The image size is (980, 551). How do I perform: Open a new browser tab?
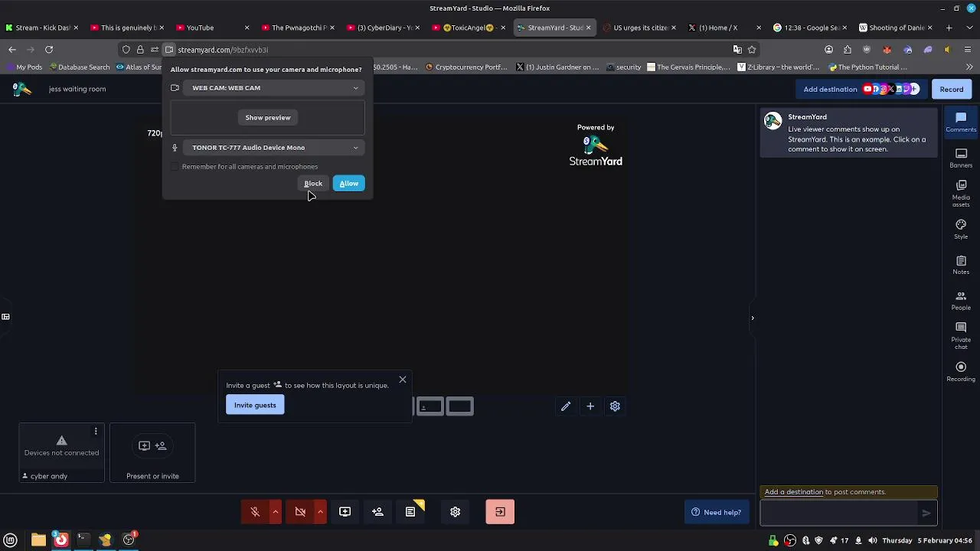[x=949, y=28]
